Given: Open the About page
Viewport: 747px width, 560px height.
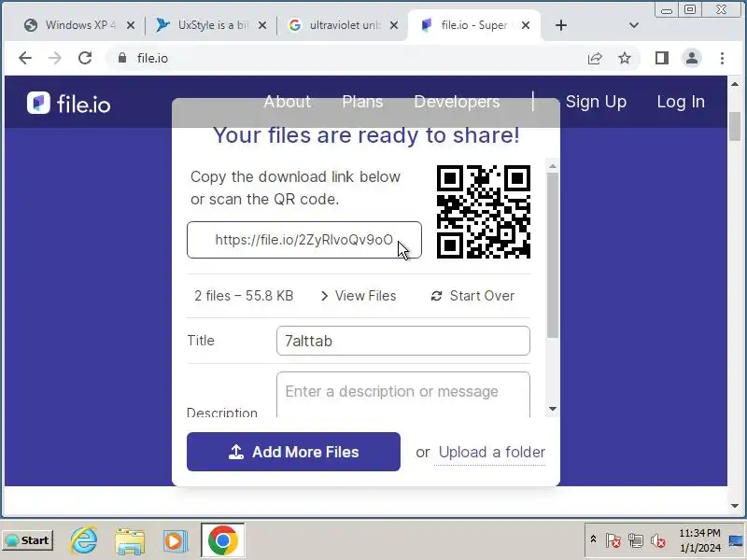Looking at the screenshot, I should tap(287, 102).
